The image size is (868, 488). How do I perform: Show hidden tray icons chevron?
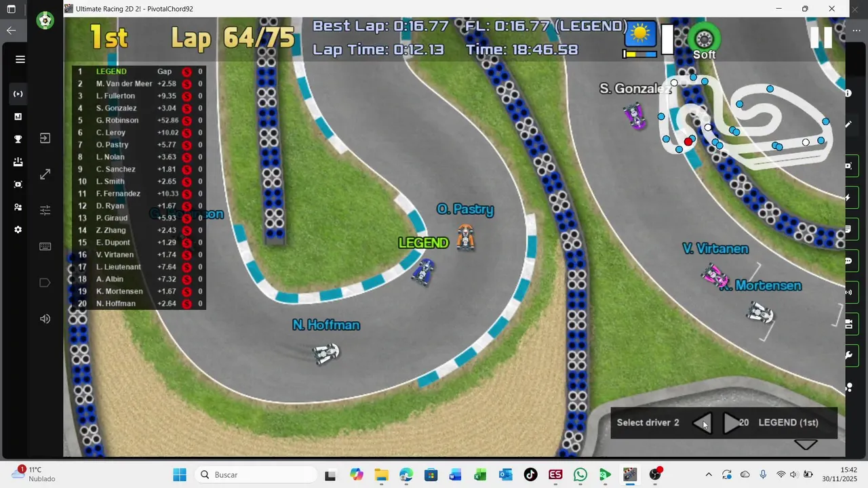709,474
